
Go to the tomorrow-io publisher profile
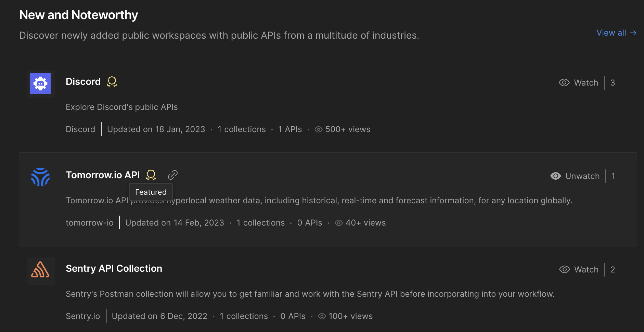point(89,223)
